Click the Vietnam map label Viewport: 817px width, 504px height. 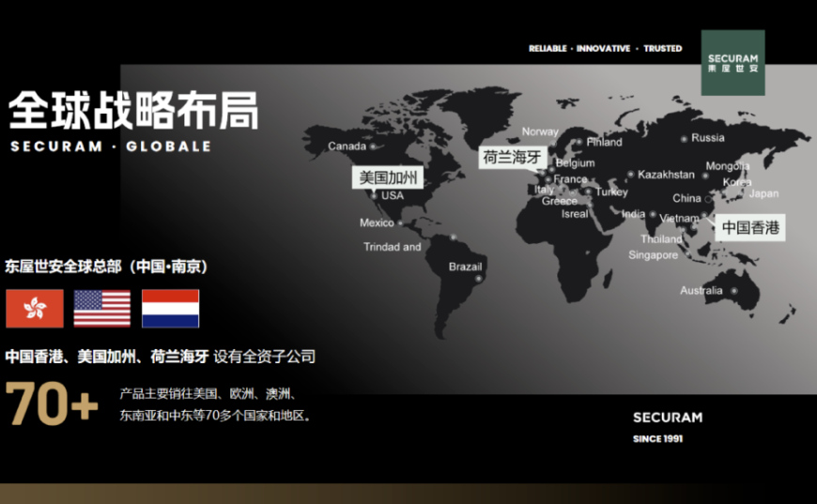tap(679, 218)
